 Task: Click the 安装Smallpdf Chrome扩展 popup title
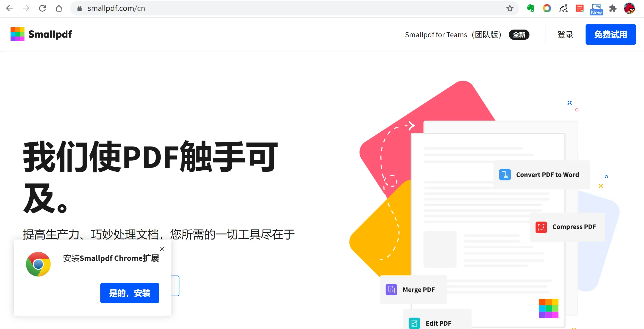pos(111,258)
